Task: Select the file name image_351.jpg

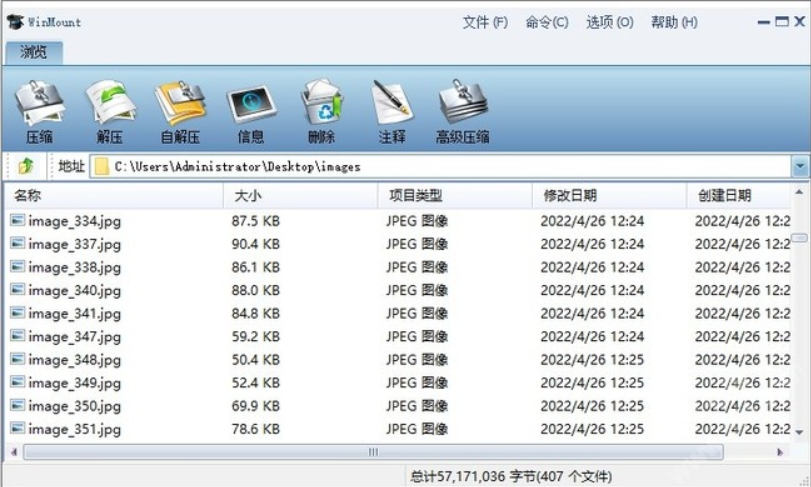Action: click(74, 429)
